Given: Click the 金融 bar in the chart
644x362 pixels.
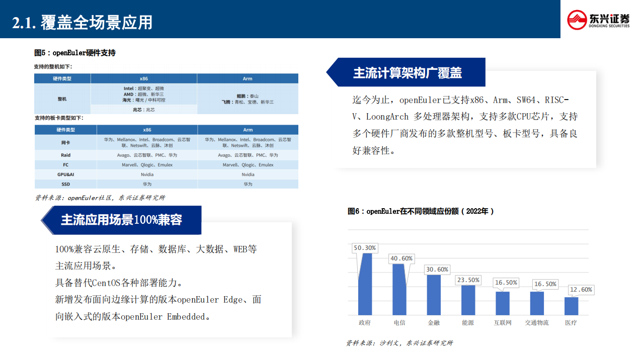Looking at the screenshot, I should [x=434, y=295].
